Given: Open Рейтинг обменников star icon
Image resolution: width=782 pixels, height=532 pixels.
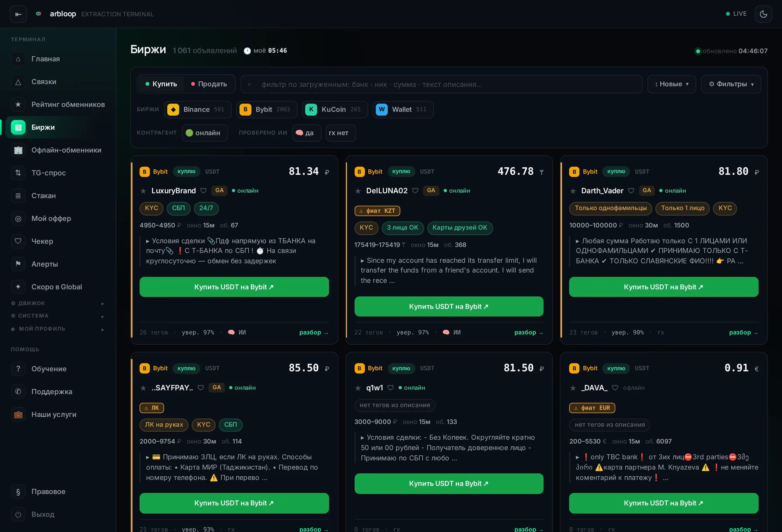Looking at the screenshot, I should tap(18, 104).
